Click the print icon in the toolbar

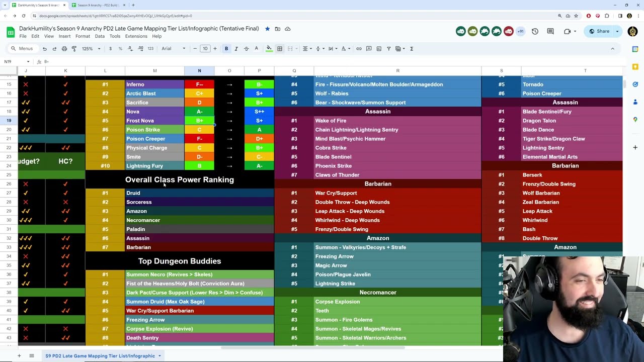click(64, 49)
